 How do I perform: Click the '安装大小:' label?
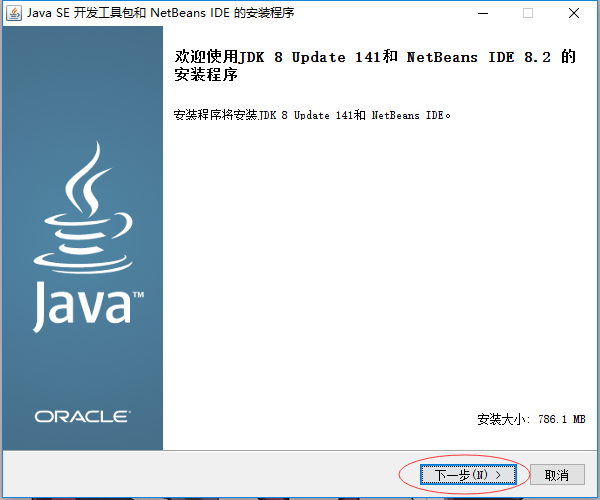(503, 419)
